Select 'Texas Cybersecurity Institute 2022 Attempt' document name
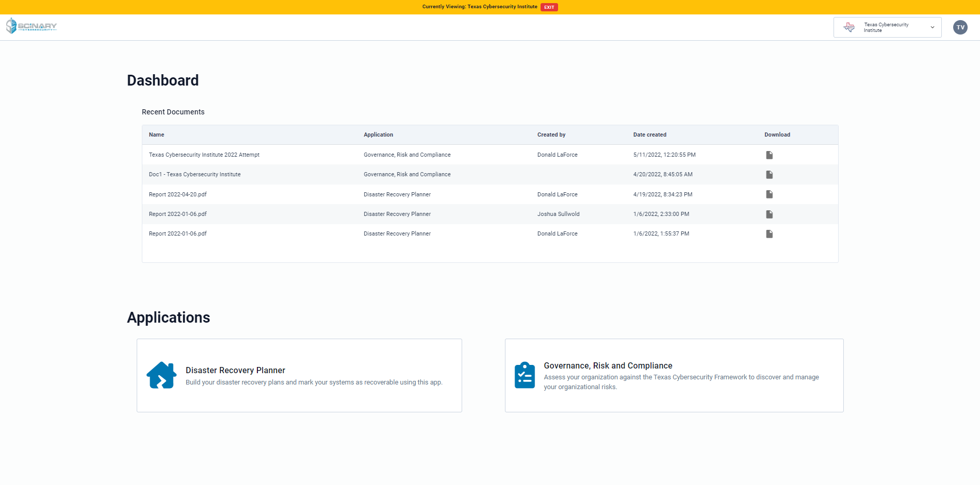Viewport: 980px width, 485px height. tap(204, 155)
